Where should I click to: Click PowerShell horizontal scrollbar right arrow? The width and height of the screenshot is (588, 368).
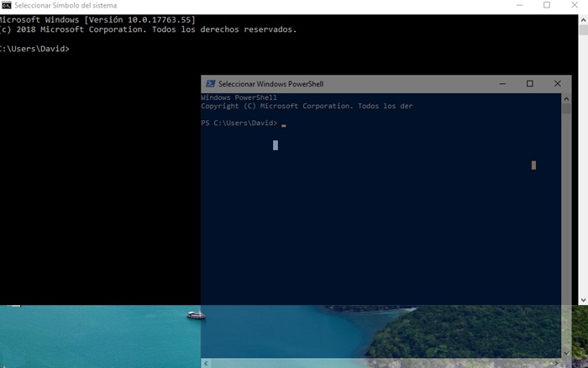coord(556,363)
